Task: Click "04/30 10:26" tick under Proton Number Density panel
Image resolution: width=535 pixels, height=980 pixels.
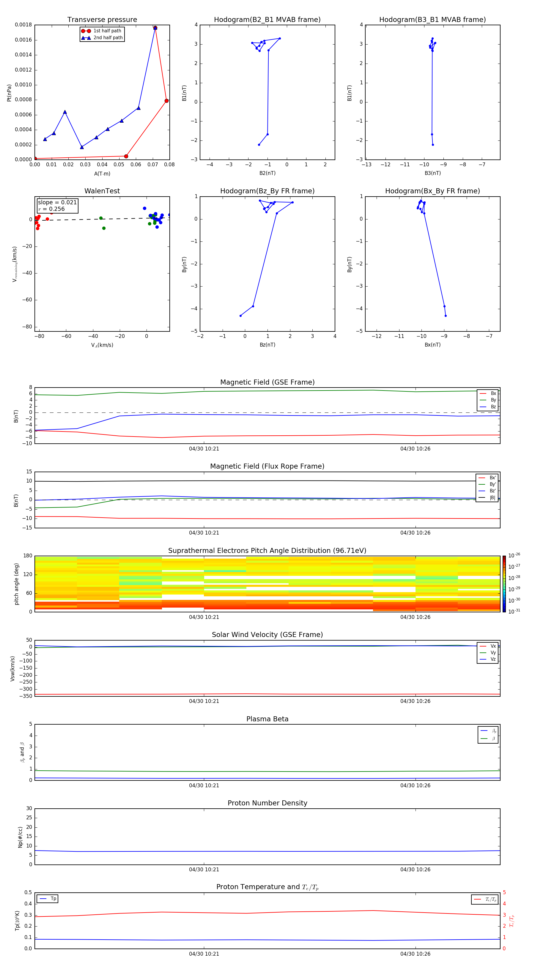Action: [416, 870]
